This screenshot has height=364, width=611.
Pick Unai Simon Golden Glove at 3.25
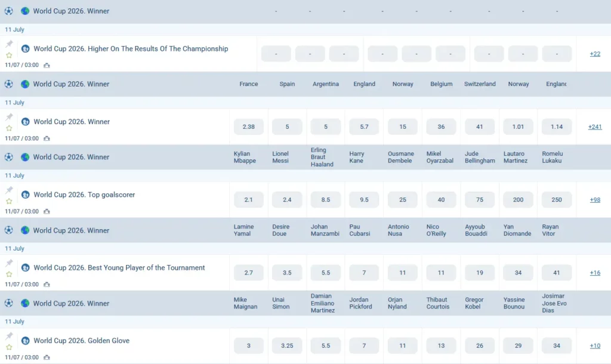point(287,346)
